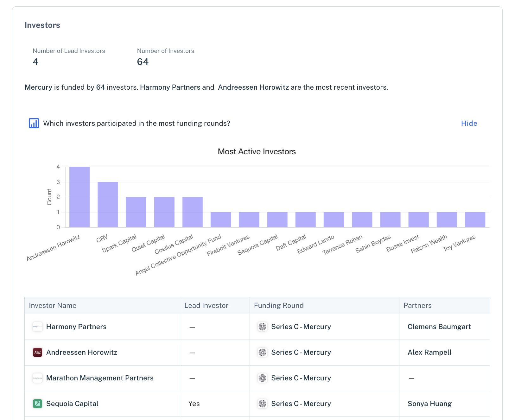Click the Harmony Partners logo icon
Image resolution: width=515 pixels, height=420 pixels.
point(37,327)
